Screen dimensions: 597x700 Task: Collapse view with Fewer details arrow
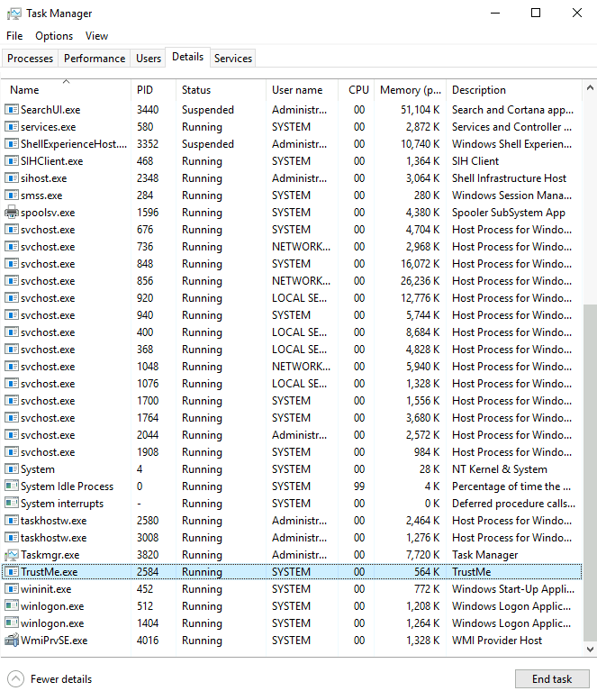(15, 679)
